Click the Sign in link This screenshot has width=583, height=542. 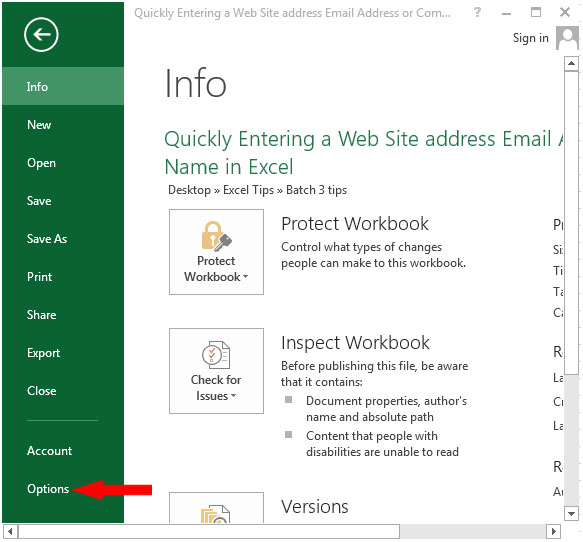point(531,38)
